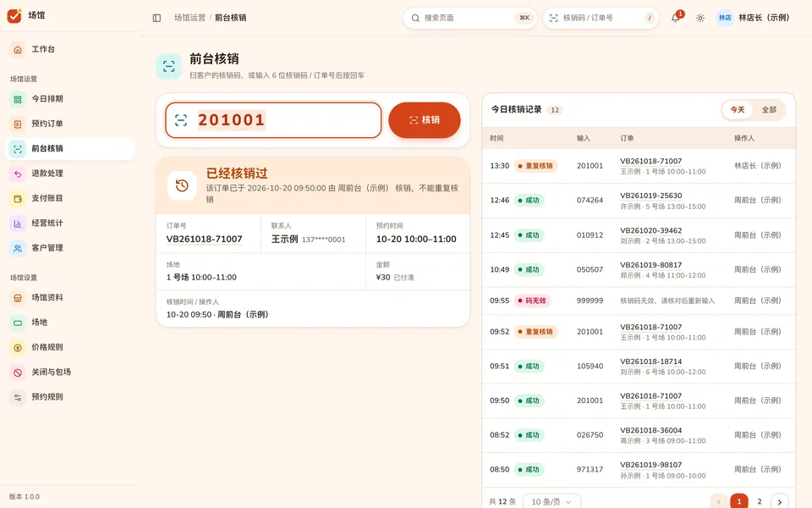Click the large 前台核销 page header icon

point(169,66)
